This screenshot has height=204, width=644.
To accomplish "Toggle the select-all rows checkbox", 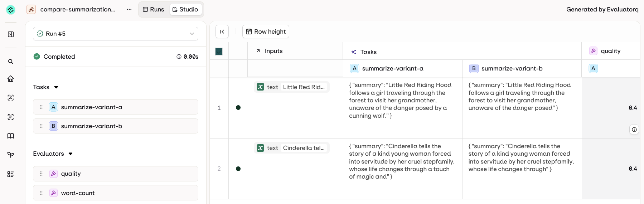I will 219,52.
